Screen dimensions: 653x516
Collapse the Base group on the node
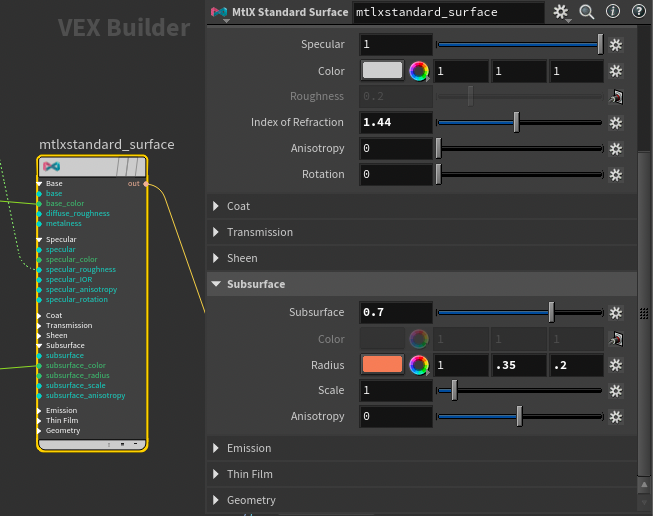(x=40, y=184)
